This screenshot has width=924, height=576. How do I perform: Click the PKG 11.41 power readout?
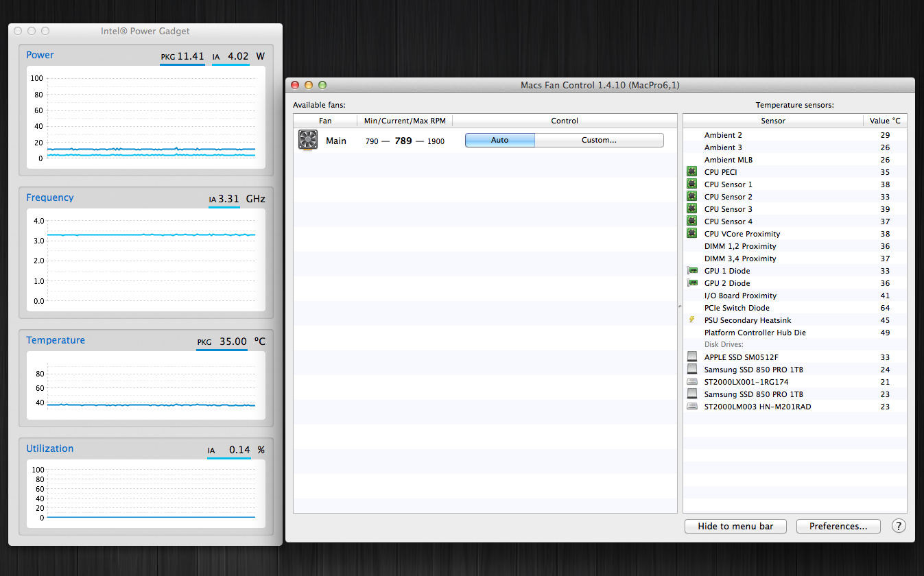(x=182, y=56)
